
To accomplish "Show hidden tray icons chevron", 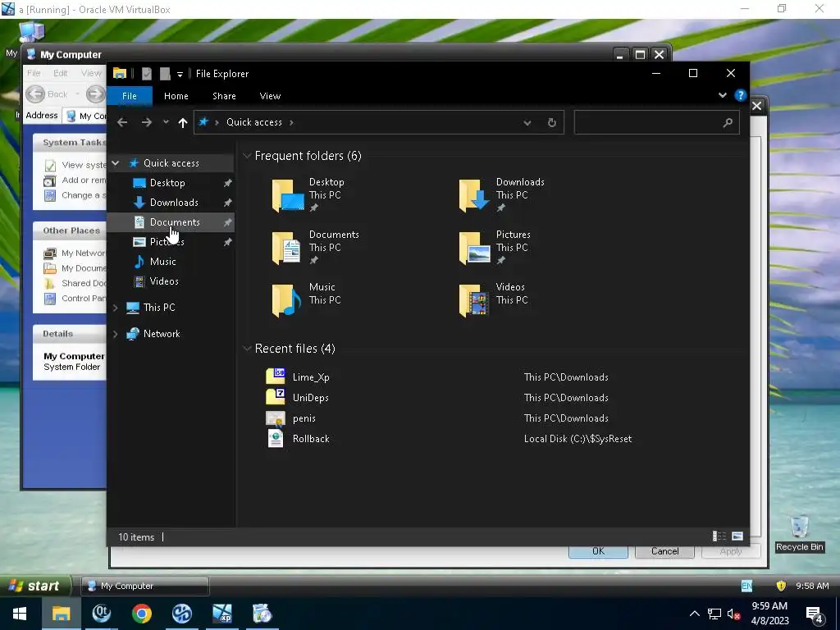I will coord(694,614).
